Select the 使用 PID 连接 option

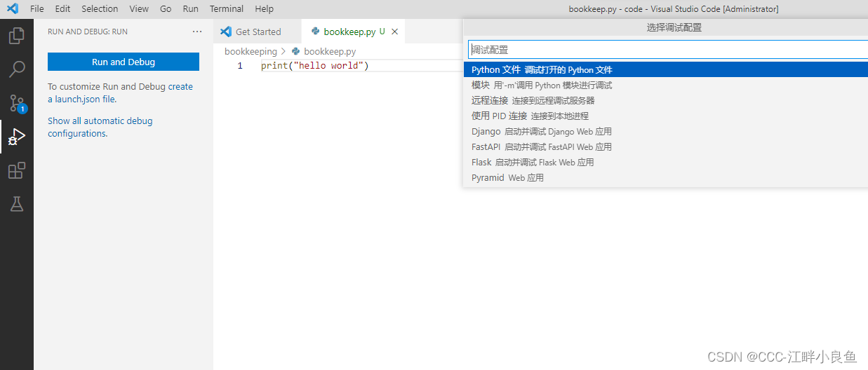tap(666, 116)
